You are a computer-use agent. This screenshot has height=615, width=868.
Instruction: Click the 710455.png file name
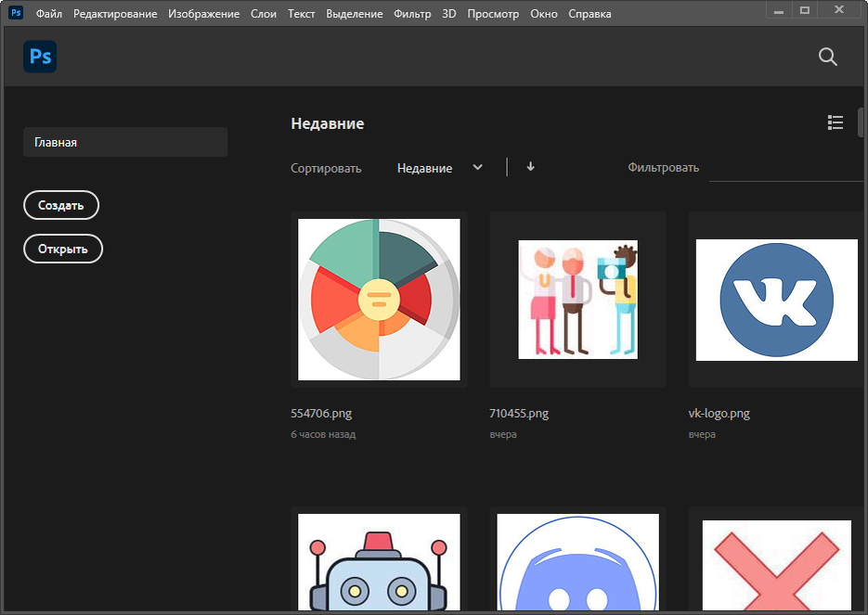click(x=519, y=413)
